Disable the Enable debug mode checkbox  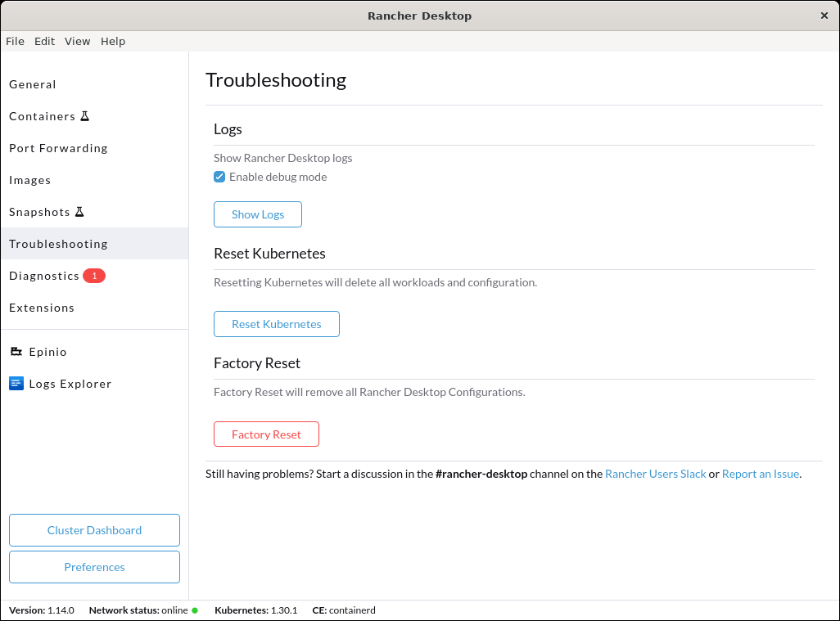pyautogui.click(x=219, y=177)
